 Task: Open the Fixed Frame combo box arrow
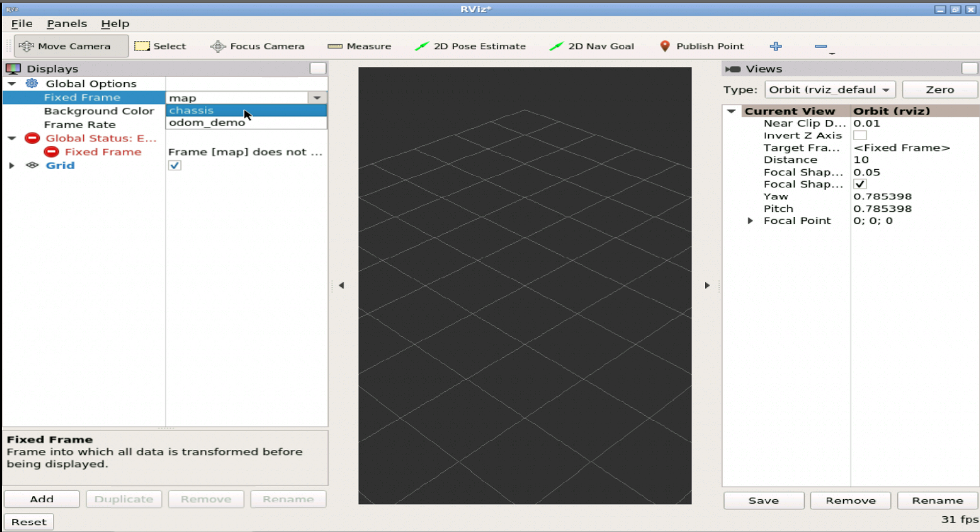point(317,98)
